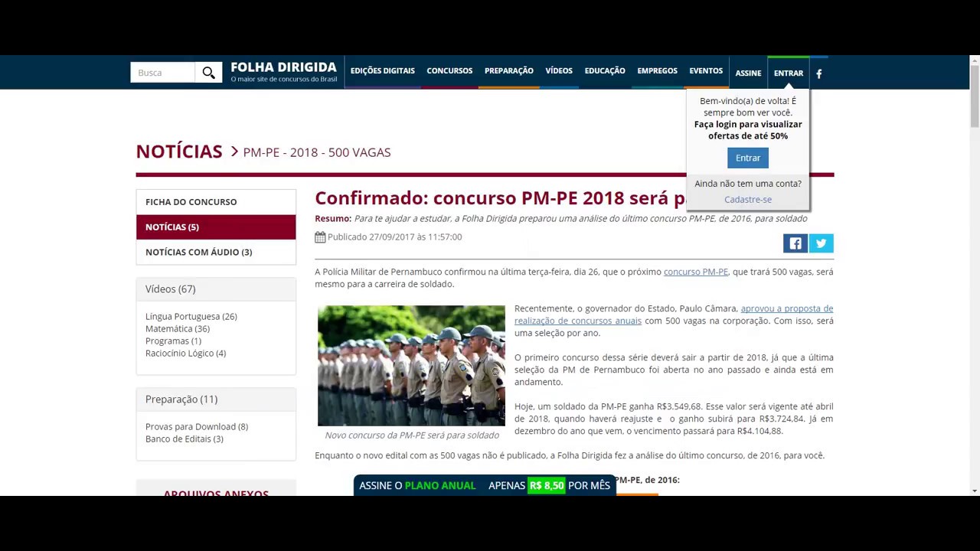This screenshot has height=551, width=980.
Task: Follow aprovou a proposta de realização link
Action: 674,315
